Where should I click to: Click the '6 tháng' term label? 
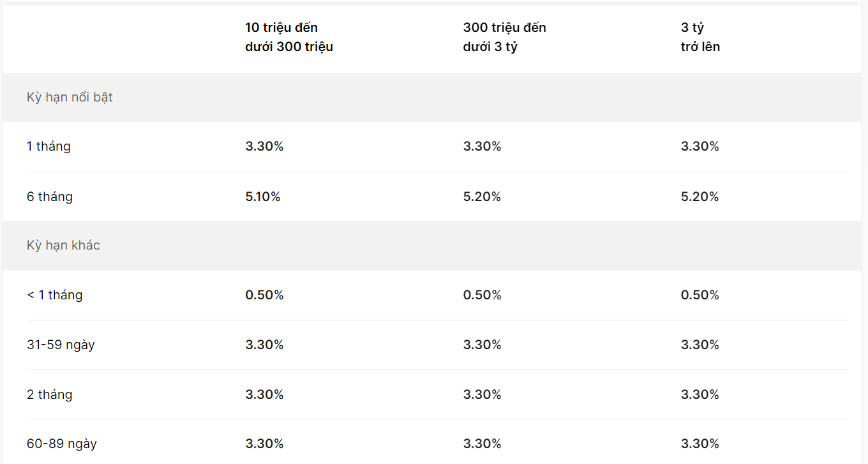50,197
